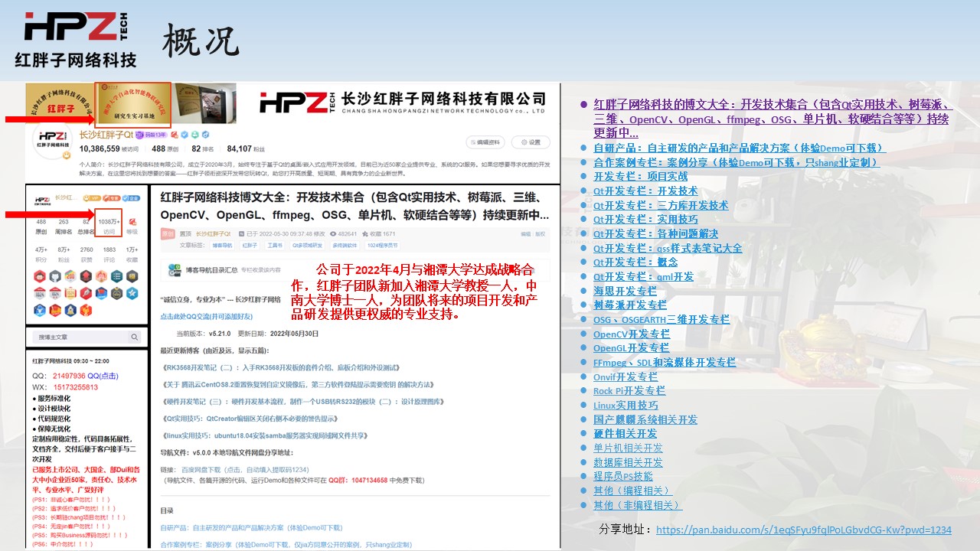Open the 其他（编程相关） link
980x551 pixels.
(x=632, y=491)
